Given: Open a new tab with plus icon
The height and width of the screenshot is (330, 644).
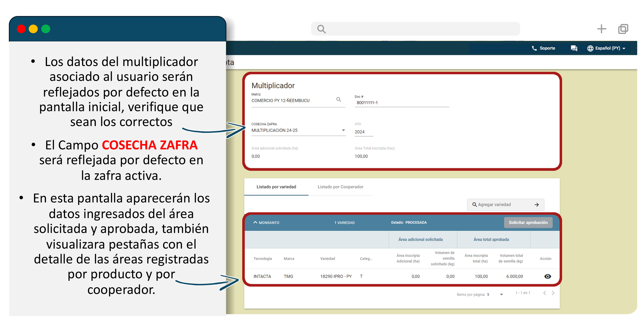Looking at the screenshot, I should click(x=602, y=29).
